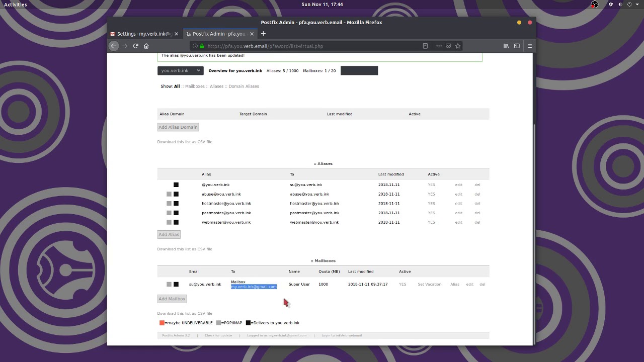This screenshot has height=362, width=644.
Task: Open Alias link for su@you.verb.ink mailbox
Action: click(x=455, y=284)
